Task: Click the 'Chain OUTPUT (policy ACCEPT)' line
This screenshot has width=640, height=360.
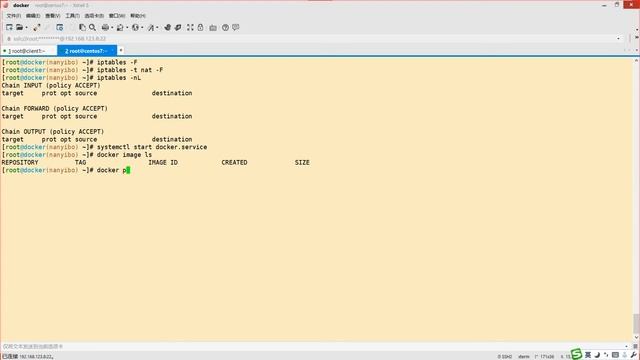Action: coord(53,131)
